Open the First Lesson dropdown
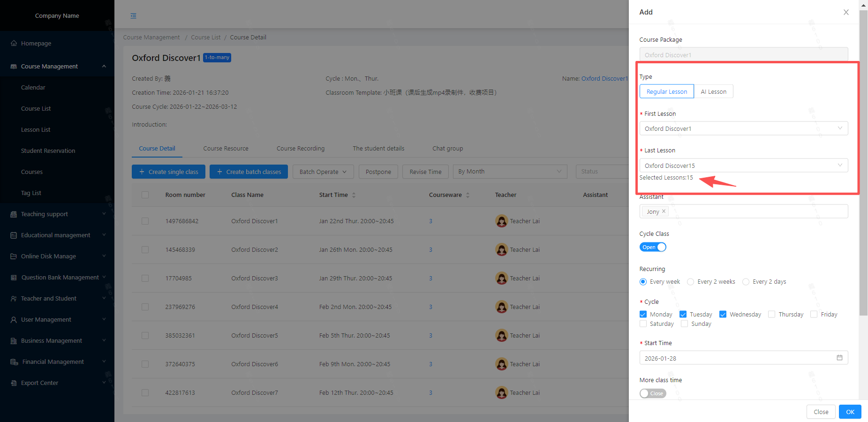Image resolution: width=868 pixels, height=422 pixels. [x=743, y=128]
